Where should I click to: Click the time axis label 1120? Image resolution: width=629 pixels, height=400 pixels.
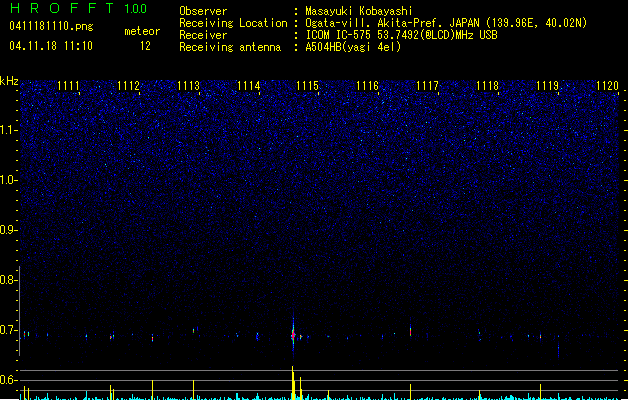coord(607,86)
